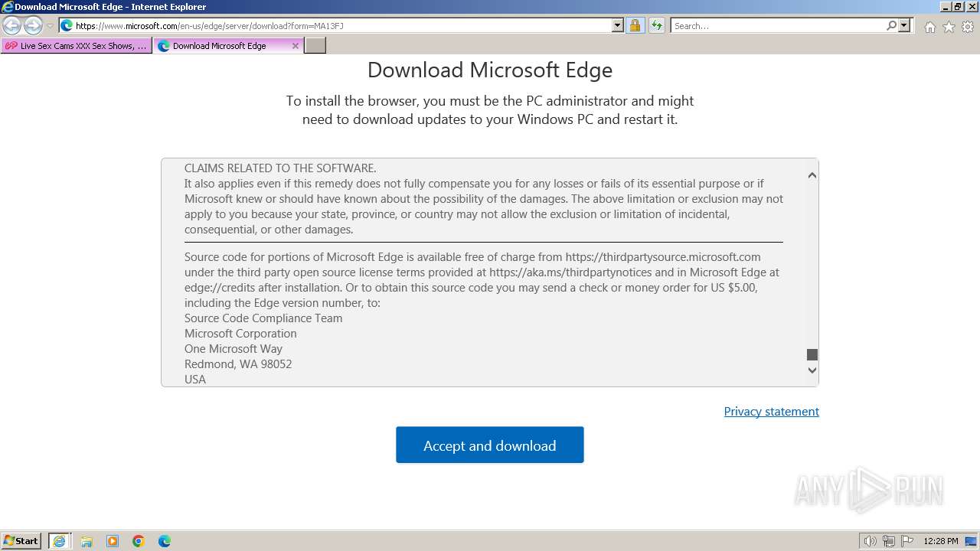Open the Privacy statement link
Viewport: 980px width, 551px height.
coord(771,411)
